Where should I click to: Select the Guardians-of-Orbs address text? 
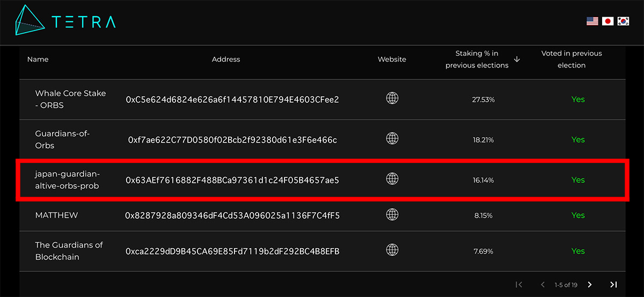232,140
